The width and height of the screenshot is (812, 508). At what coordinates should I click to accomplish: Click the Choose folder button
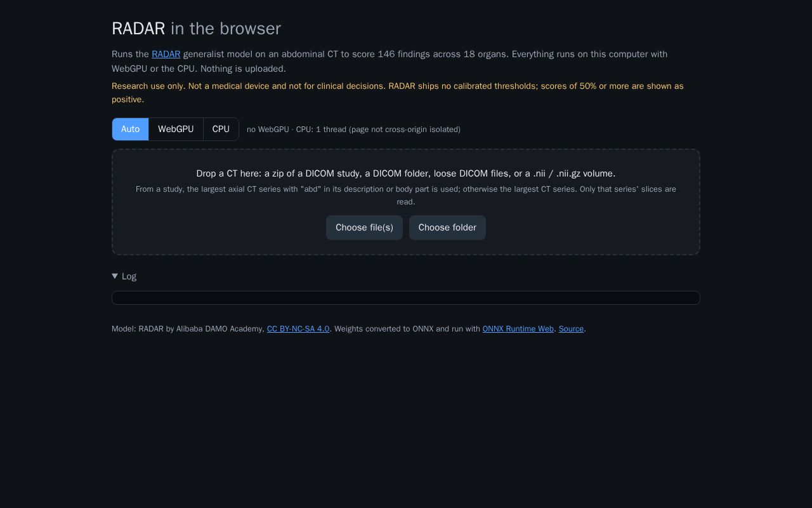pos(447,227)
